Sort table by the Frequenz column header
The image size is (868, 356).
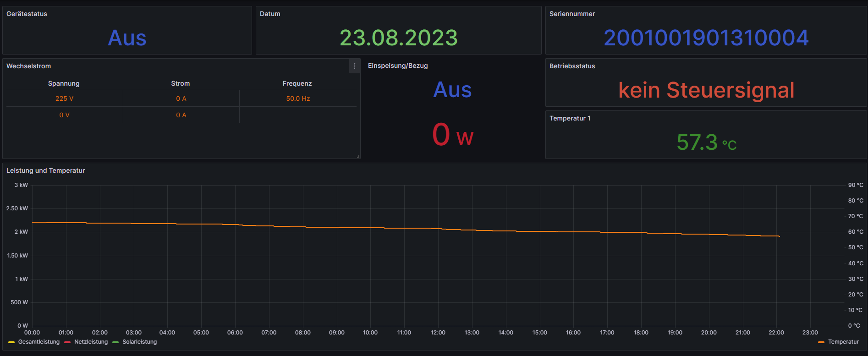[x=297, y=83]
